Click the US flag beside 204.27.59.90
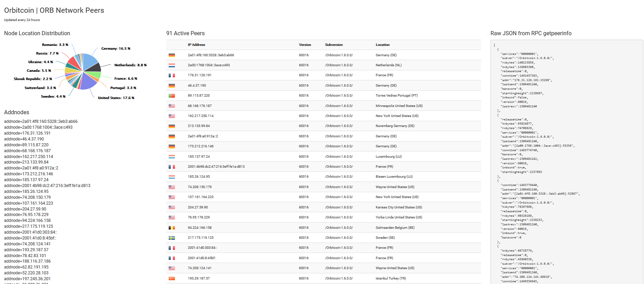 click(172, 207)
